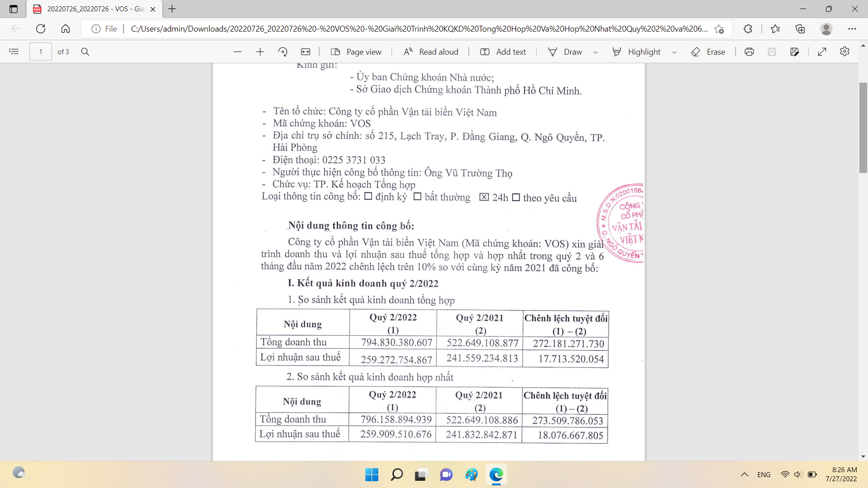Click the Print PDF icon

[749, 52]
